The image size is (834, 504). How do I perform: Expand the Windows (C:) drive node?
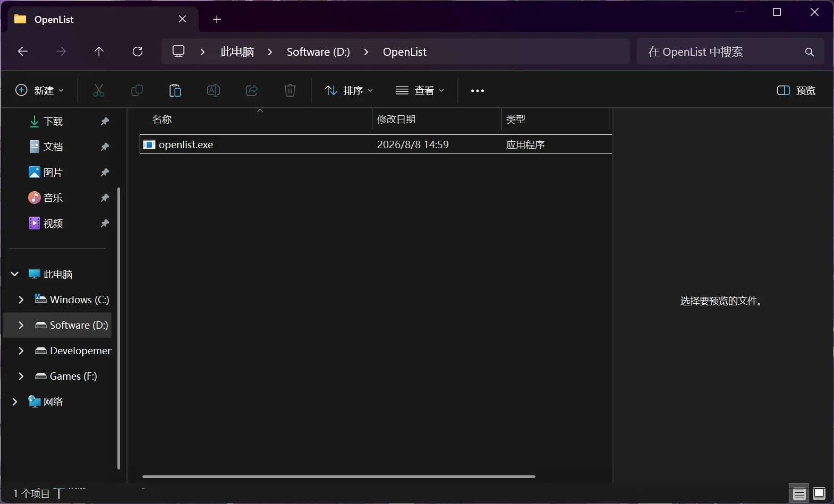[x=21, y=300]
